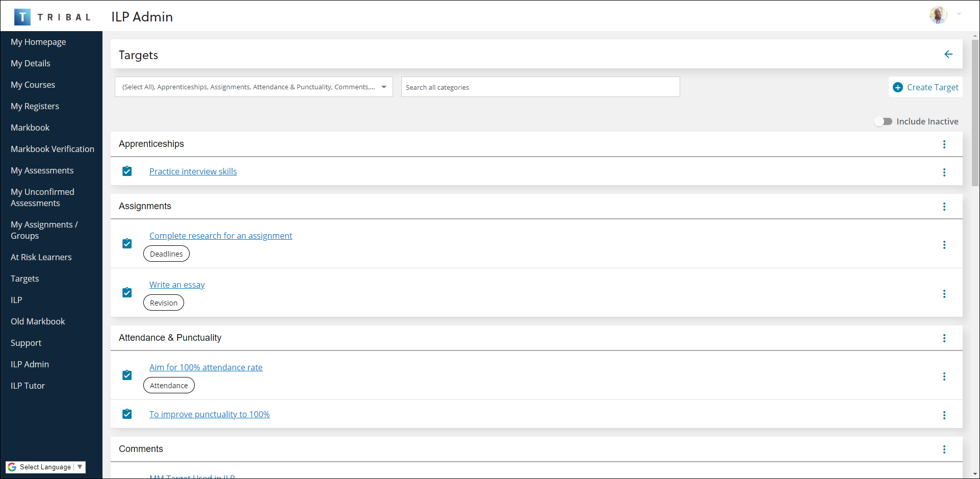
Task: Click the Assignments section heading
Action: 145,206
